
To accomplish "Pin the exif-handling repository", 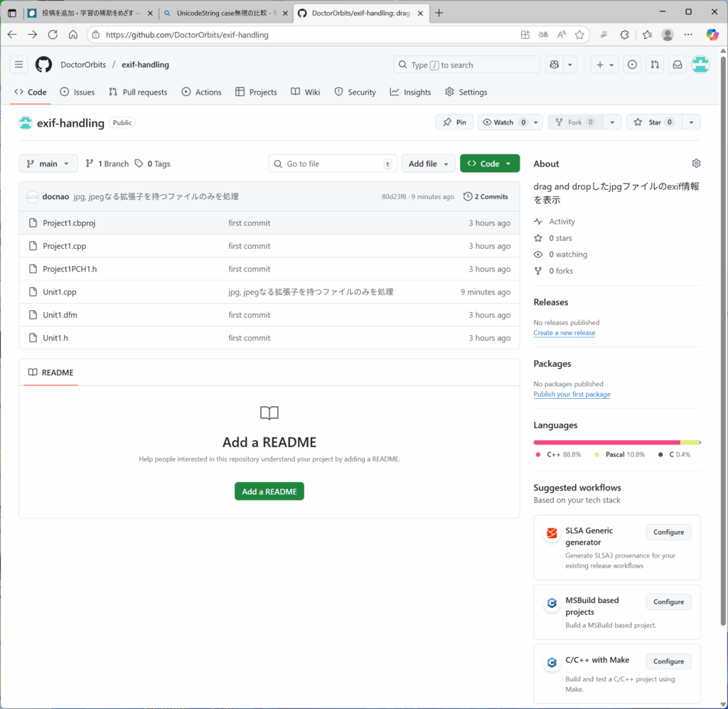I will (x=454, y=122).
